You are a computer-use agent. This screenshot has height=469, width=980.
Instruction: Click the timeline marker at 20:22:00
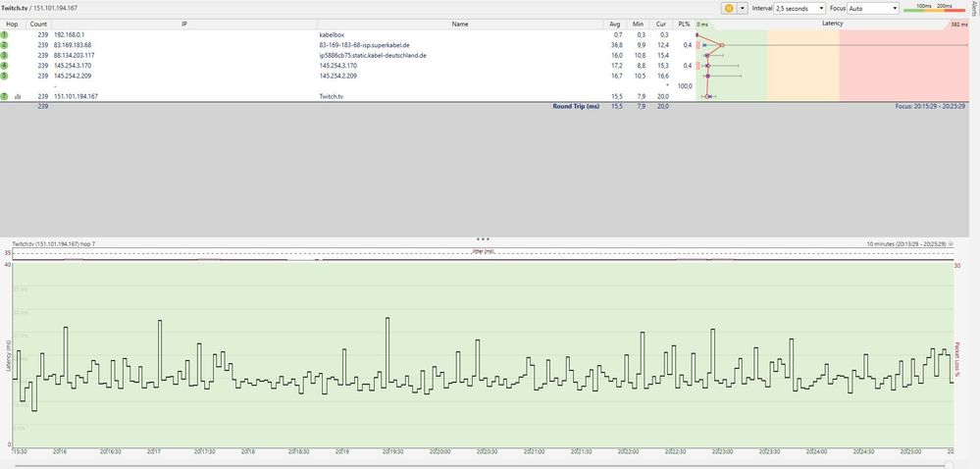coord(628,451)
